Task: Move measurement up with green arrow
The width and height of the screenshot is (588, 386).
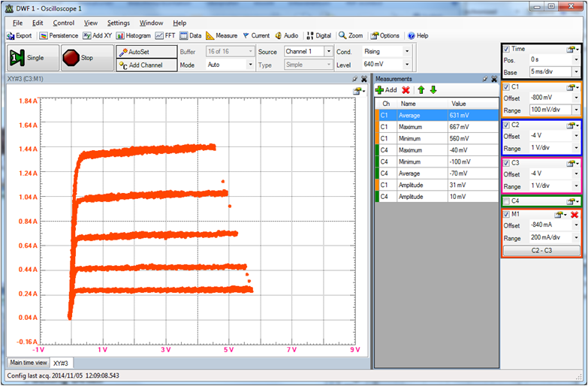Action: (x=421, y=90)
